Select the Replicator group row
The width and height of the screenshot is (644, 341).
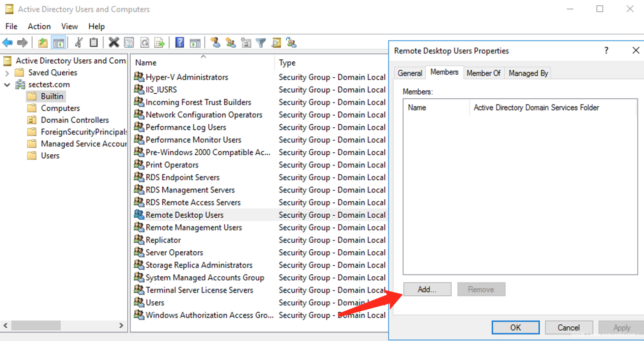point(259,240)
